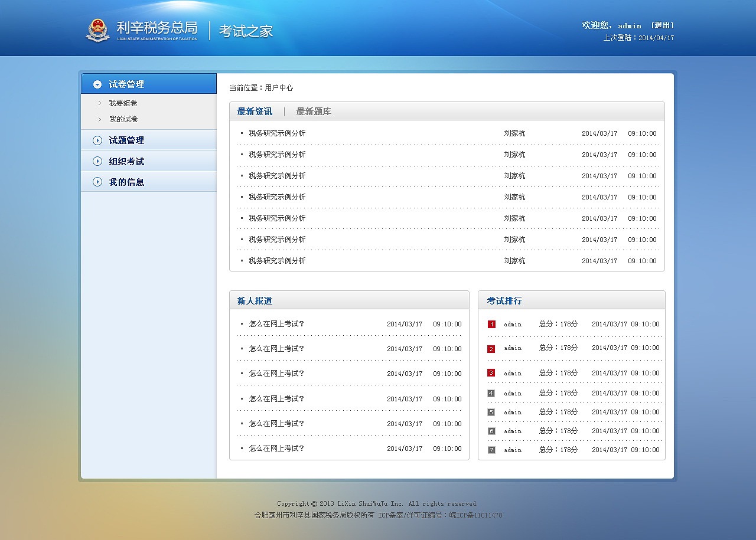The image size is (756, 540).
Task: Log out via the 退出 link
Action: 663,25
